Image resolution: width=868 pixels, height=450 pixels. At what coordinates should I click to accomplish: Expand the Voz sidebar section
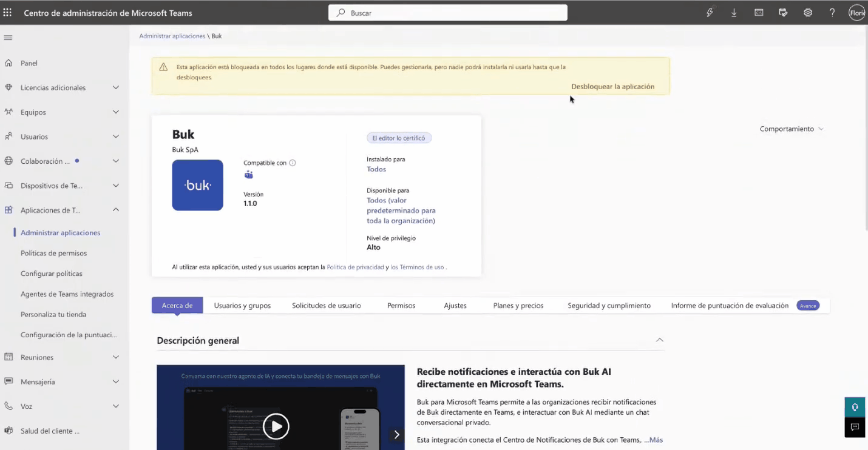(x=116, y=406)
